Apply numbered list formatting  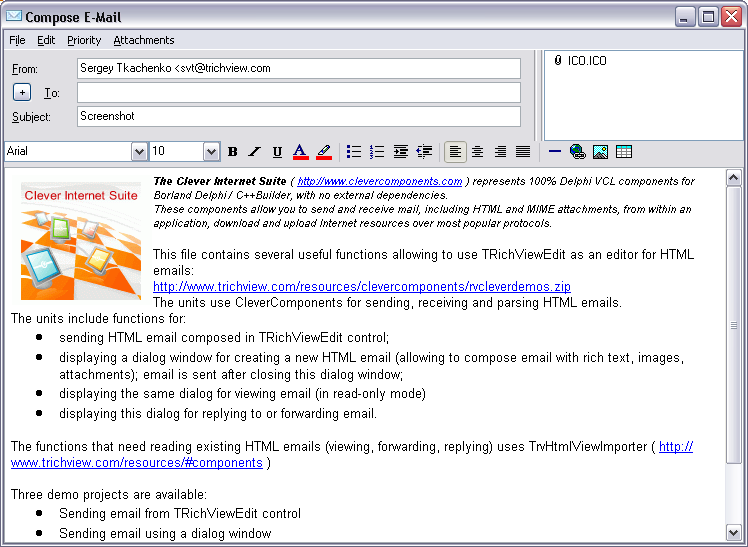point(377,152)
